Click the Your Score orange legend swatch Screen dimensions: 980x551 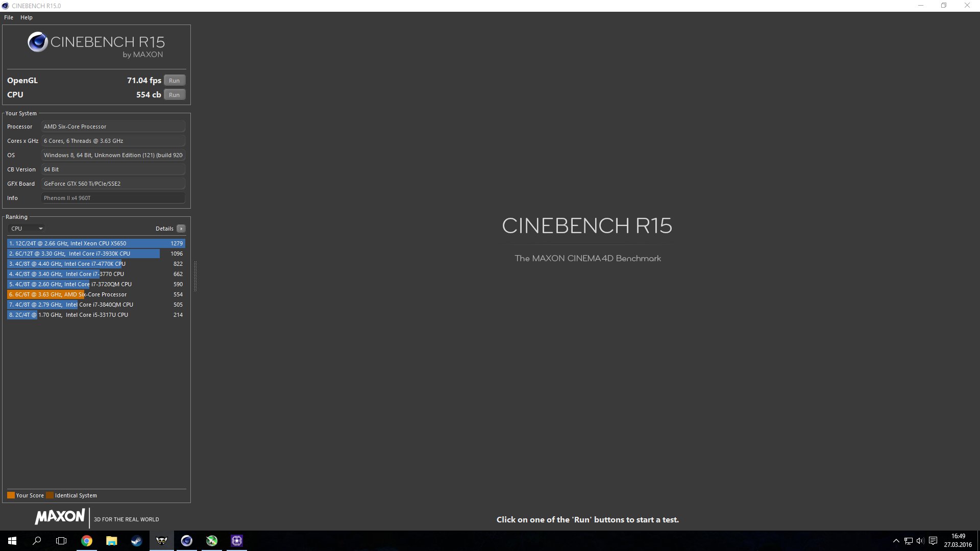coord(11,495)
